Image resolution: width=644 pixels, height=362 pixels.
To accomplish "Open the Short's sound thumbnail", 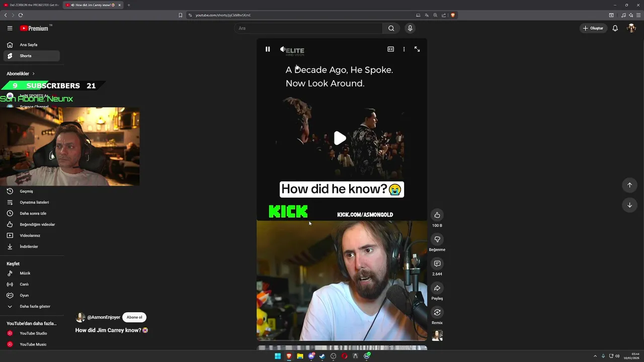I will click(437, 335).
